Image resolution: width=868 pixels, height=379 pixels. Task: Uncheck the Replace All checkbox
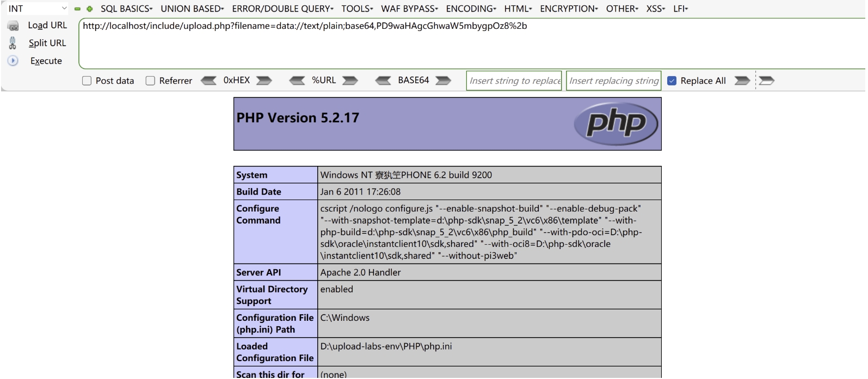click(672, 80)
